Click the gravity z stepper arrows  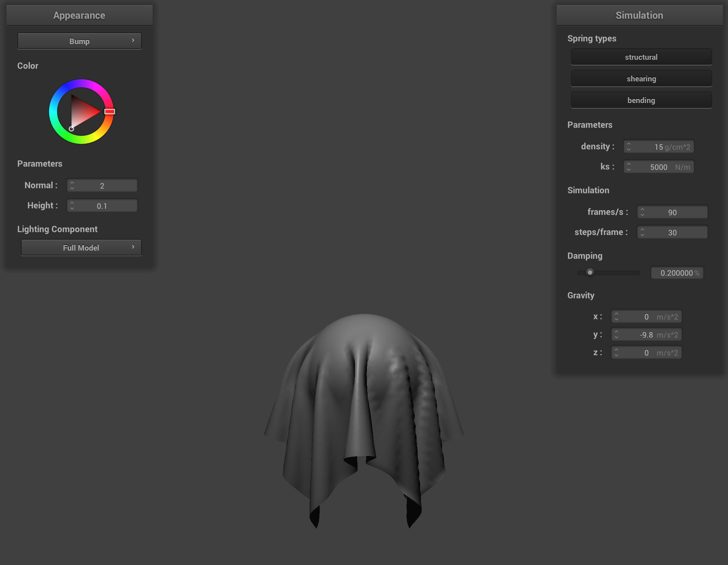click(x=616, y=352)
